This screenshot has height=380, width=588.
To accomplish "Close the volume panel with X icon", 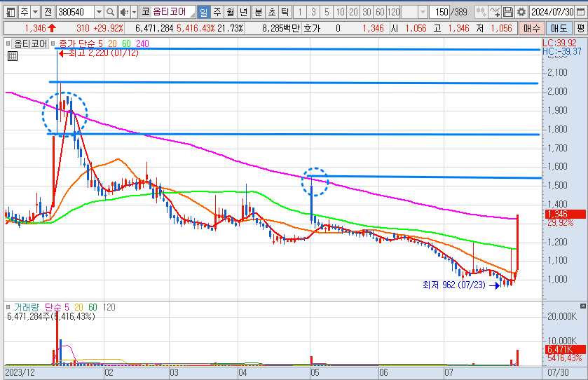I will [583, 306].
